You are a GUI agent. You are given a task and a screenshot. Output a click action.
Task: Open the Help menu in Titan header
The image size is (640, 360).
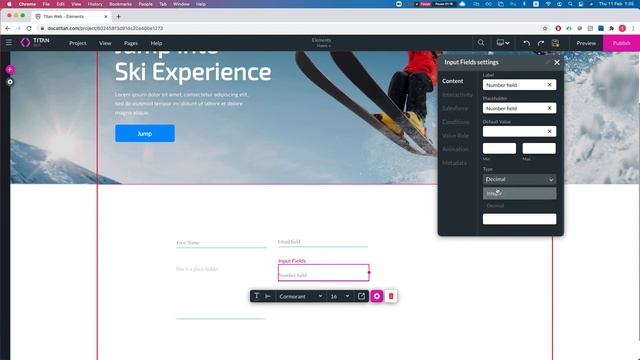tap(156, 43)
